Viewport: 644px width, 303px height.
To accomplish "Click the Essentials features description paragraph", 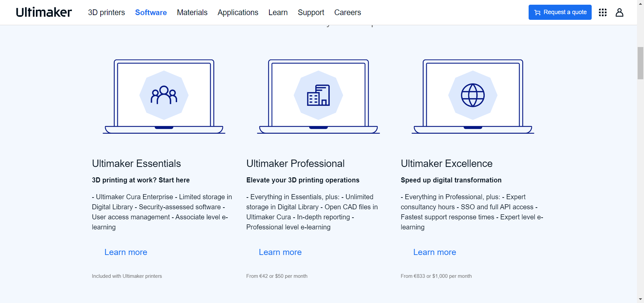I will [x=162, y=212].
